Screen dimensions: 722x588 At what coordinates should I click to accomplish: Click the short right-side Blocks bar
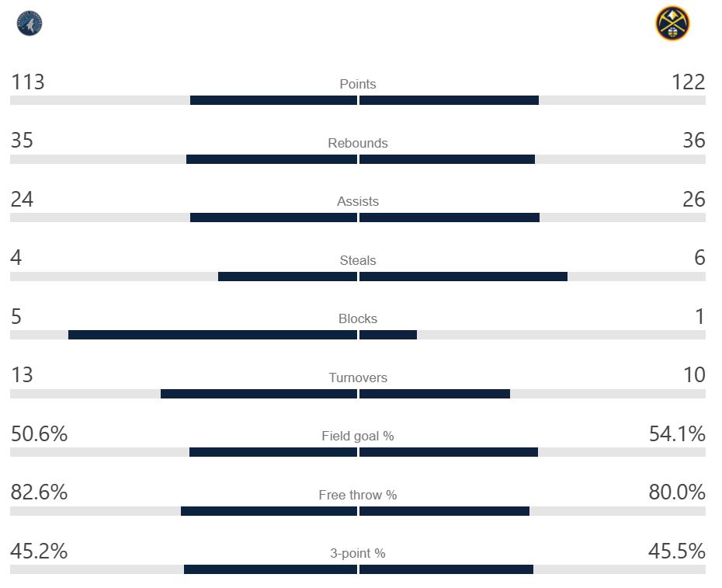(388, 335)
